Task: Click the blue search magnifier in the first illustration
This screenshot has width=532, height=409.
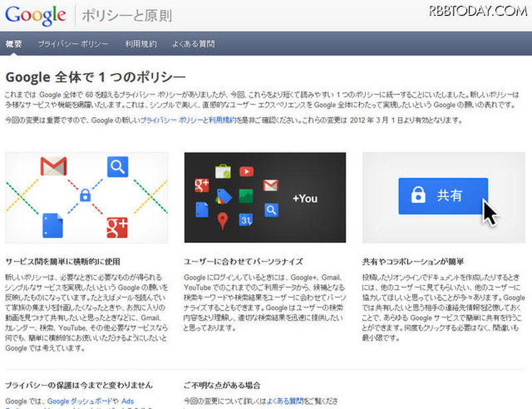Action: [117, 166]
